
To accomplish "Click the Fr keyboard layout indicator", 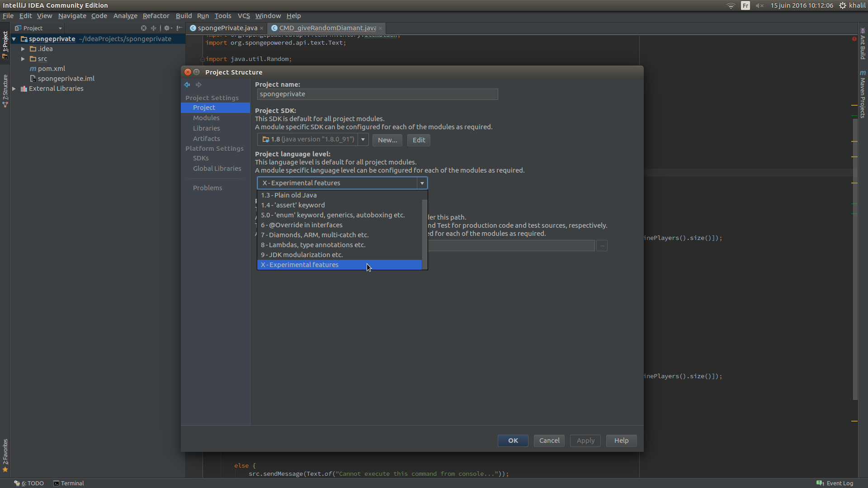I will pyautogui.click(x=745, y=5).
